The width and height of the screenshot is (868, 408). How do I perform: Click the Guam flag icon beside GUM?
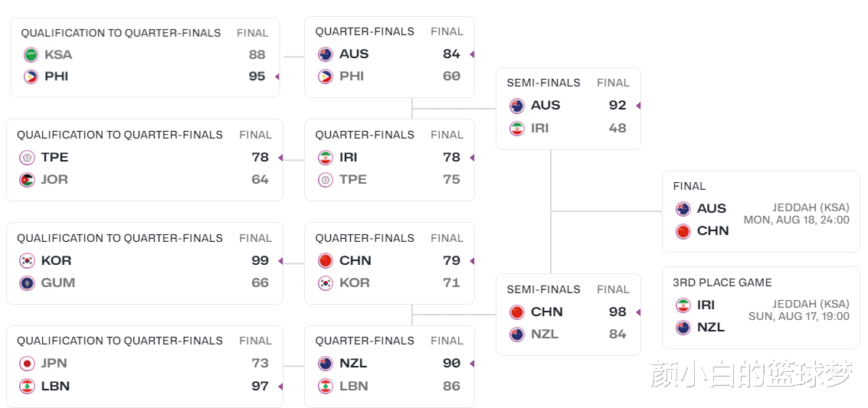pyautogui.click(x=27, y=283)
